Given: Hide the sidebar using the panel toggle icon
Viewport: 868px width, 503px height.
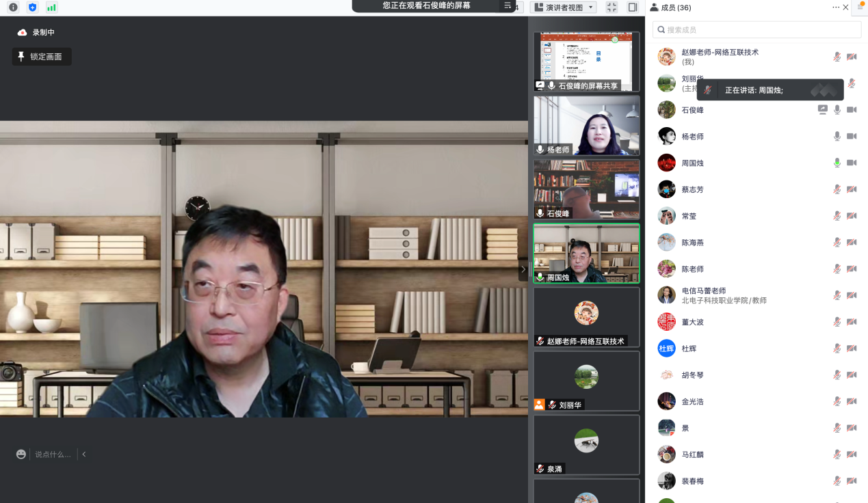Looking at the screenshot, I should pyautogui.click(x=631, y=8).
